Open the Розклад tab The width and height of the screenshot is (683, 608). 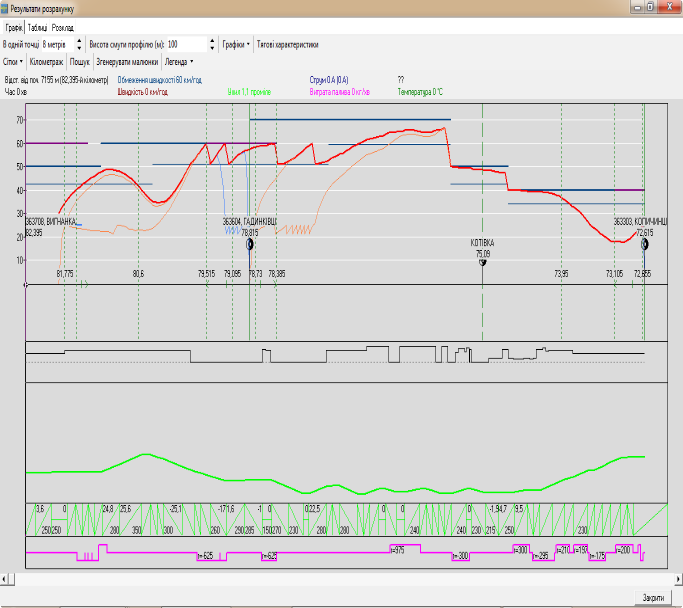click(63, 27)
